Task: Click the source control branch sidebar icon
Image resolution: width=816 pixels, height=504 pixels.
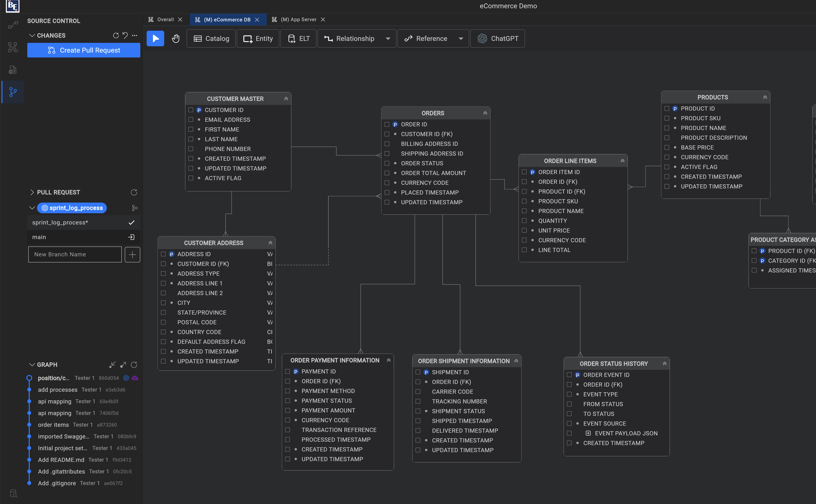Action: 13,92
